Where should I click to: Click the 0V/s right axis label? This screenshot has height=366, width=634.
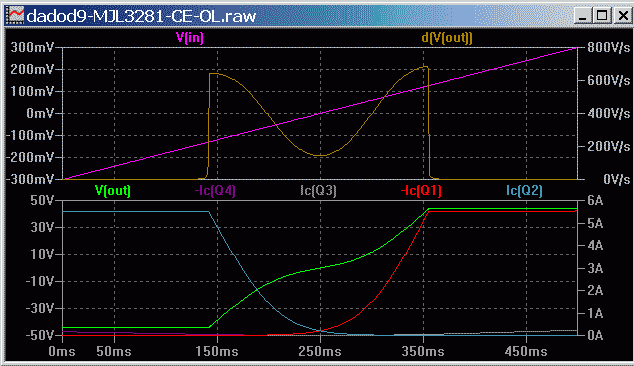(x=616, y=179)
